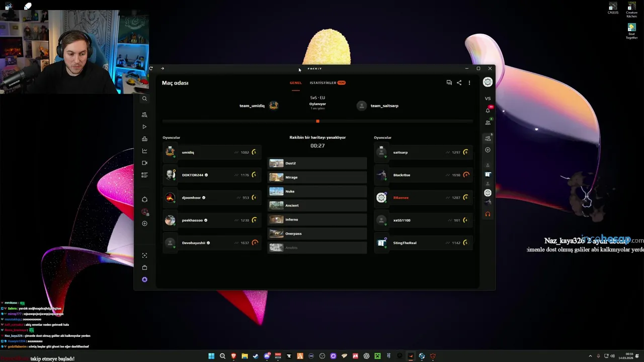
Task: Click the team_umidiq team avatar
Action: point(274,106)
